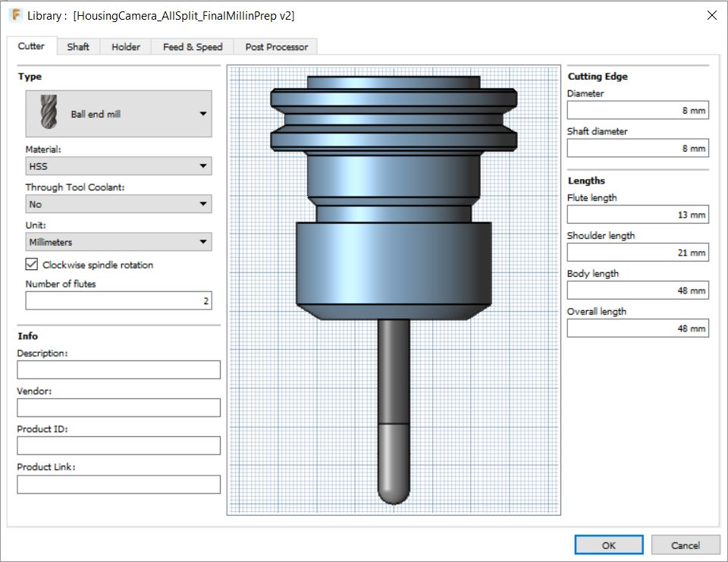728x562 pixels.
Task: Click the Product Link input field
Action: 119,485
